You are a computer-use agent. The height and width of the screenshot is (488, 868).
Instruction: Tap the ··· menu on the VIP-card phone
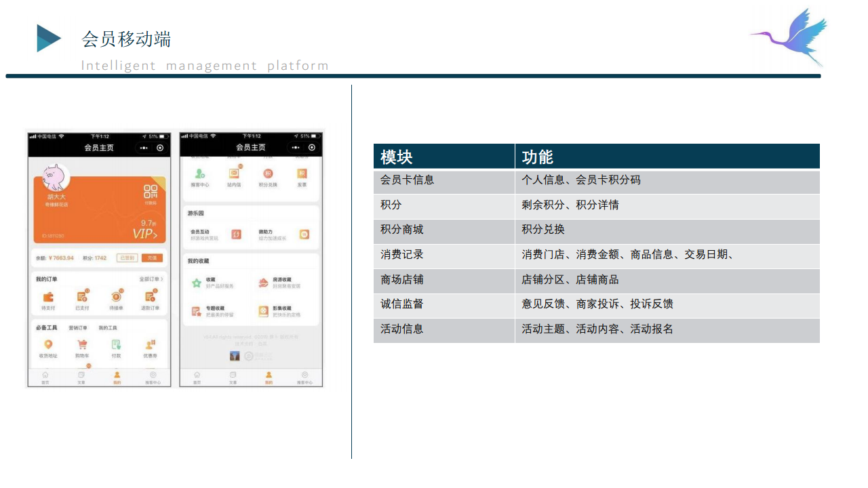[x=143, y=148]
